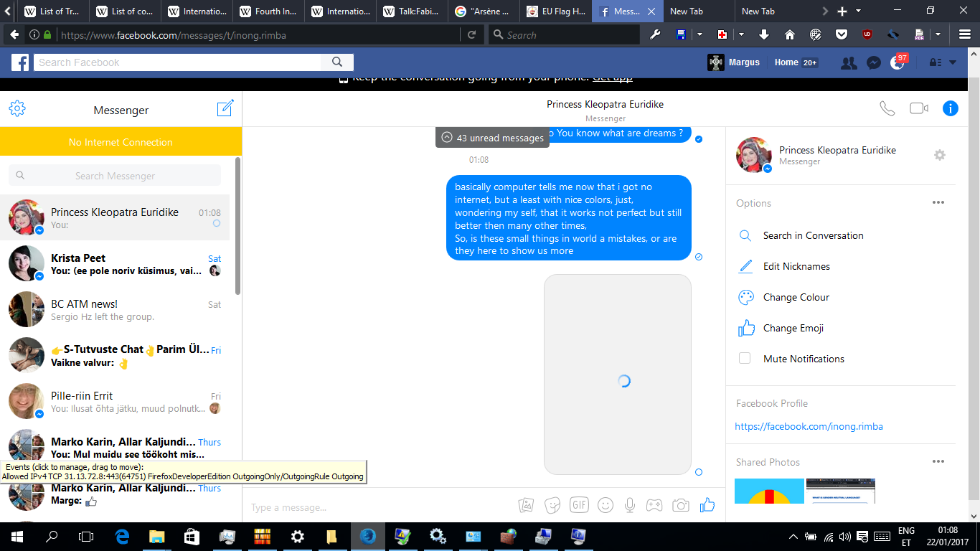Attach a photo using the image icon
Image resolution: width=980 pixels, height=551 pixels.
527,505
